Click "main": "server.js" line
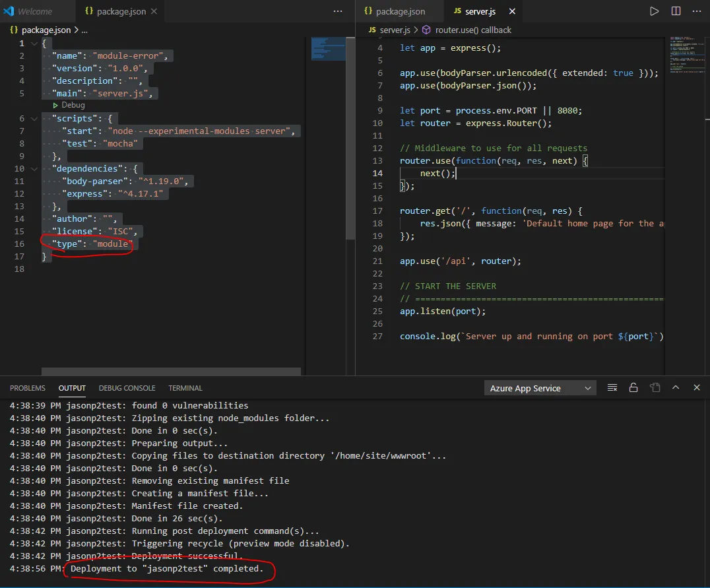Image resolution: width=710 pixels, height=588 pixels. 102,93
